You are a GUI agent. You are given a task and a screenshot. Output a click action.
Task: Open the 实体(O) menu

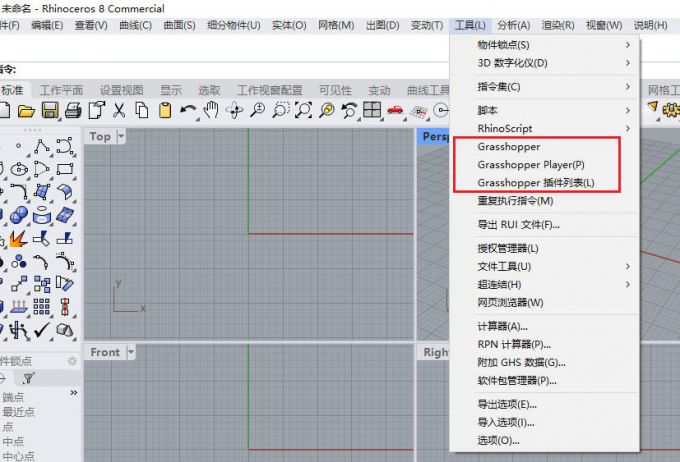(289, 25)
